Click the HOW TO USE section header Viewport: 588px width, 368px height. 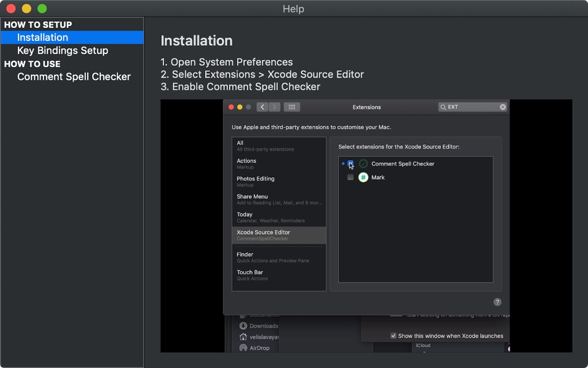tap(32, 64)
